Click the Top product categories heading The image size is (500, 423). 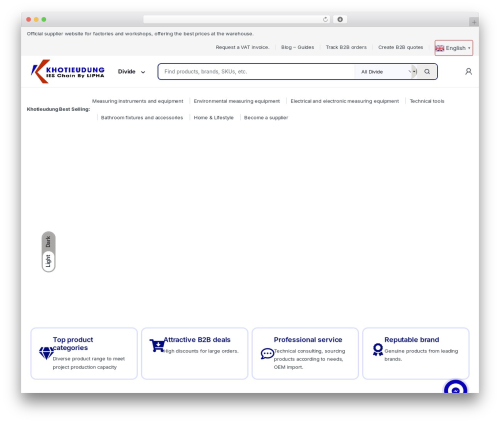click(73, 344)
